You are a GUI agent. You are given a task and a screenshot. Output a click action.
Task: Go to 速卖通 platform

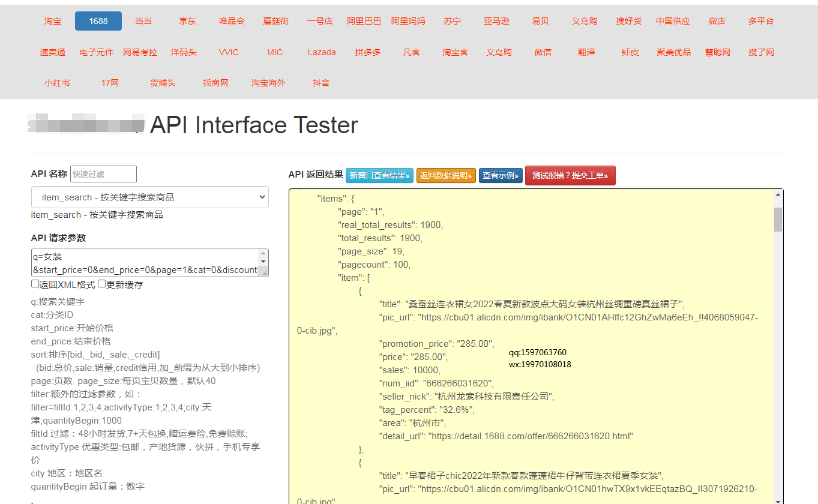pyautogui.click(x=53, y=52)
